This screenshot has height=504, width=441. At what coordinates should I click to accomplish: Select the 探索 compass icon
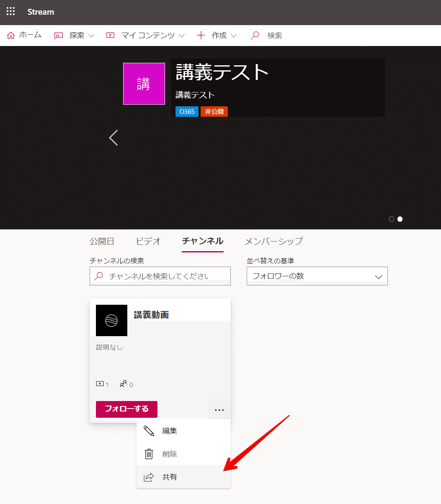[59, 36]
